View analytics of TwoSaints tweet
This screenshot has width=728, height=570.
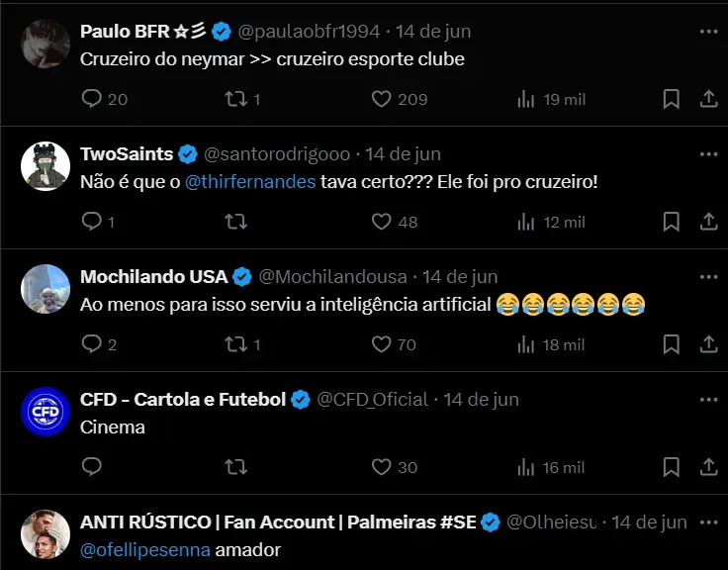(x=526, y=222)
